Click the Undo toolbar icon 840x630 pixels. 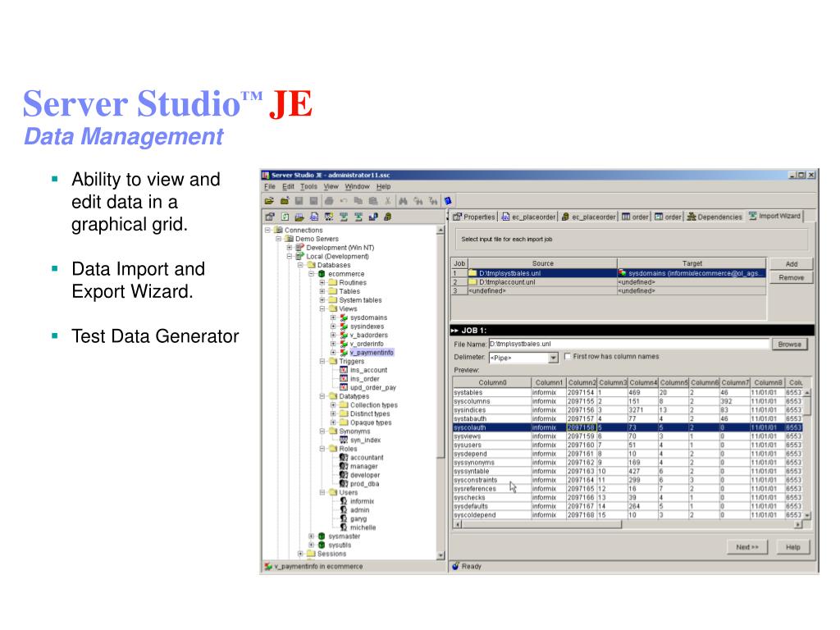(344, 201)
